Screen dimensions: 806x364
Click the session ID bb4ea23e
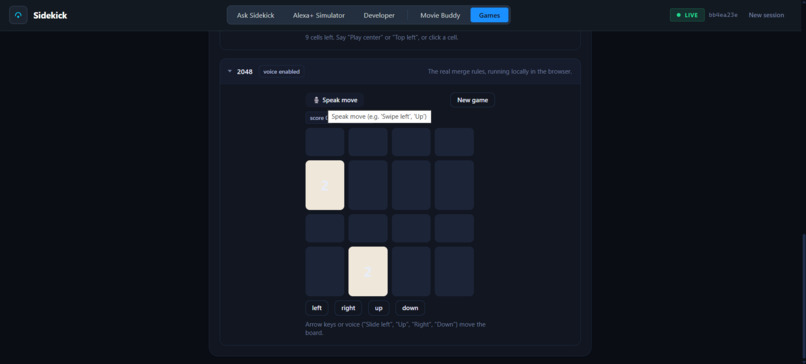coord(723,15)
